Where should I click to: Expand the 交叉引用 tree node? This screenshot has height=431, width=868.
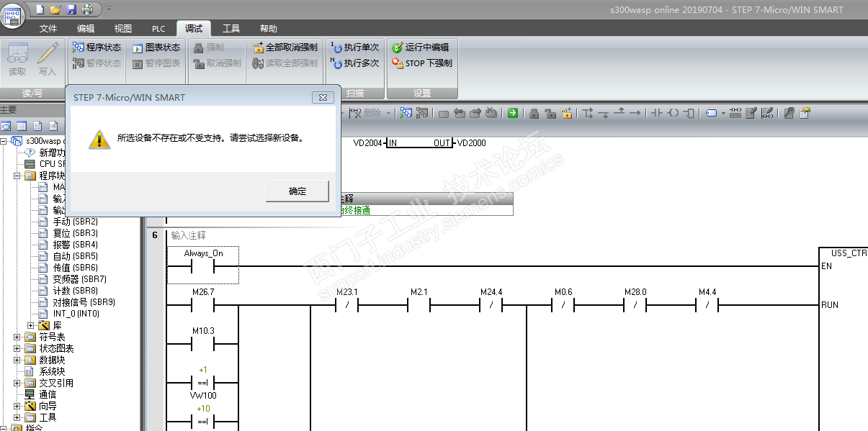tap(17, 383)
